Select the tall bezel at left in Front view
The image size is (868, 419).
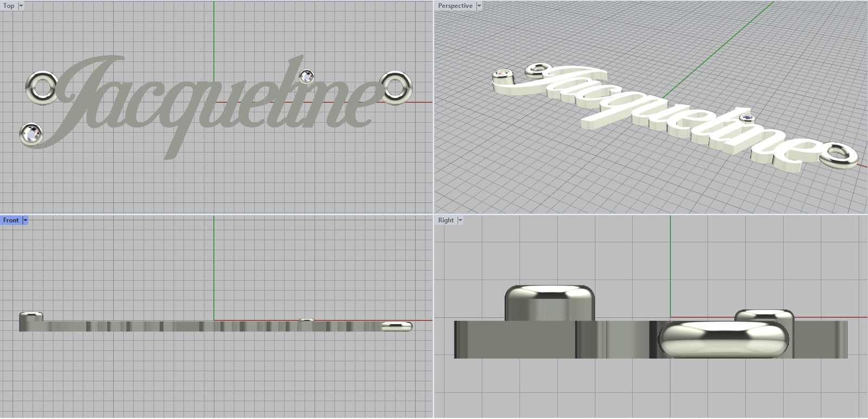tap(31, 320)
